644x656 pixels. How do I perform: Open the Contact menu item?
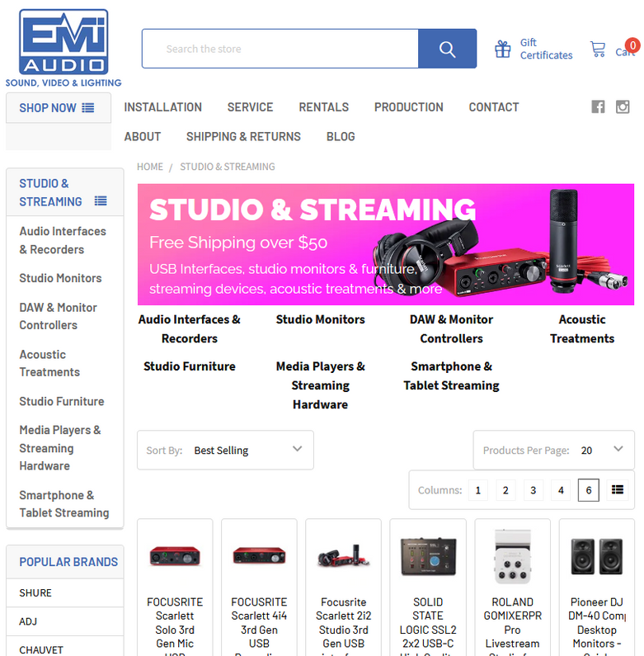click(494, 107)
